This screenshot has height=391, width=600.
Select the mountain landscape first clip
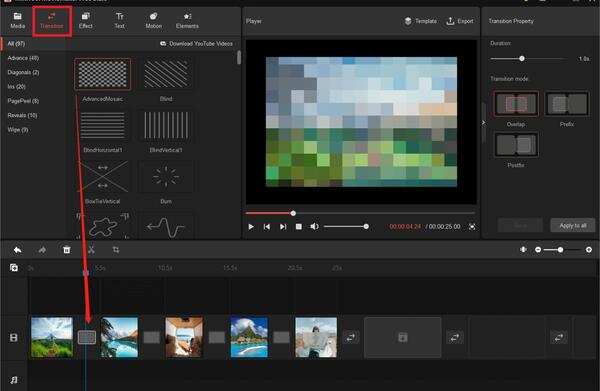click(x=52, y=337)
